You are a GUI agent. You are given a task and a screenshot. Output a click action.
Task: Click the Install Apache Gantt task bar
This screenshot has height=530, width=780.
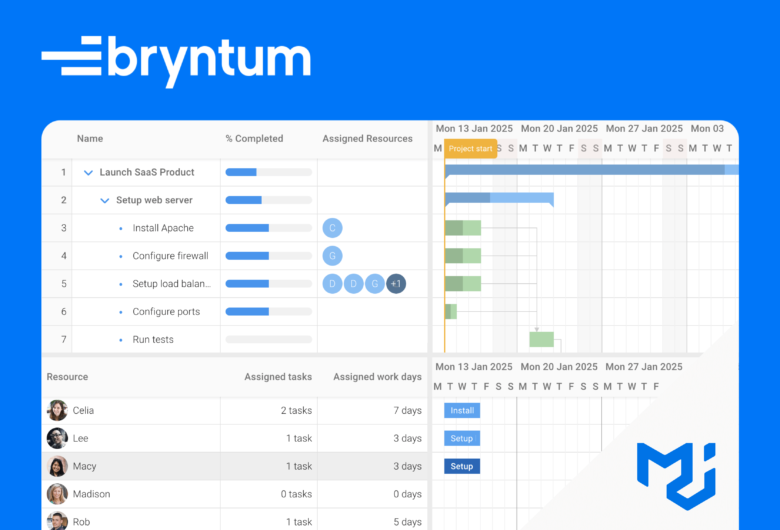(x=463, y=228)
